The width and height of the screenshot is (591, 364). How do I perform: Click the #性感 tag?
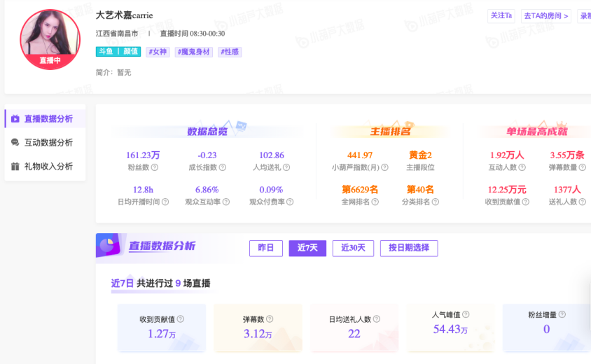[x=230, y=52]
